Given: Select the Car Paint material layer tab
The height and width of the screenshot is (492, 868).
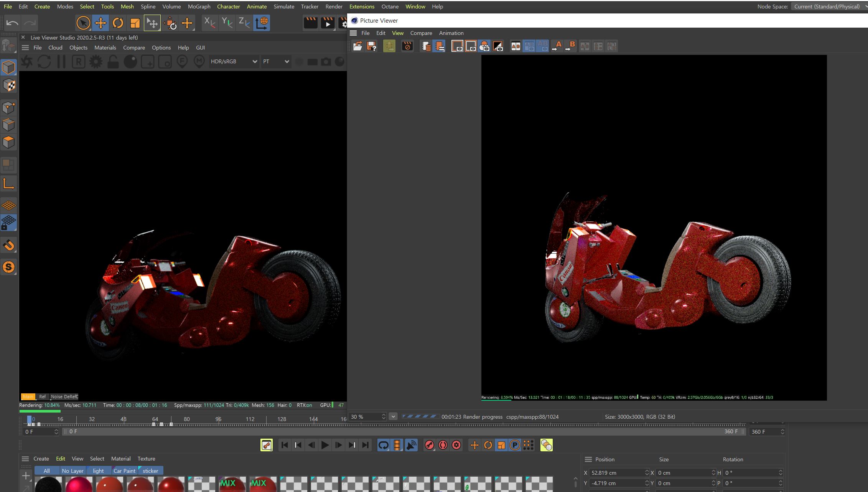Looking at the screenshot, I should click(124, 471).
